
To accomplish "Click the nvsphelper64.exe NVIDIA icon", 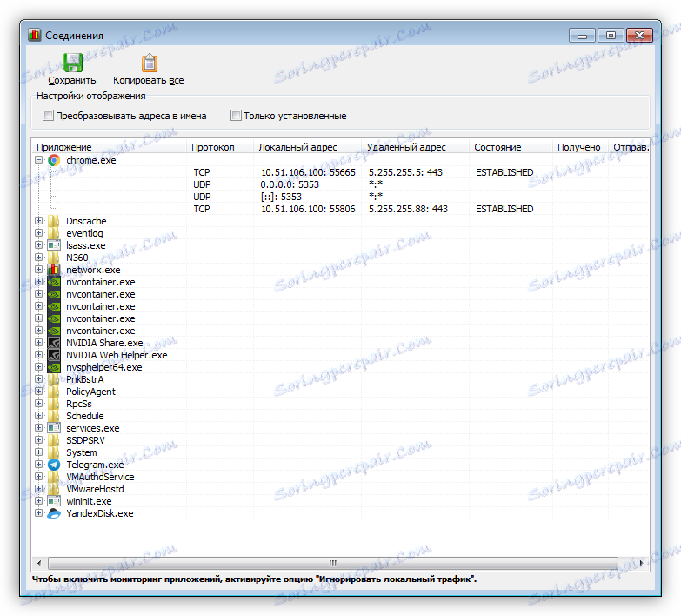I will [54, 367].
